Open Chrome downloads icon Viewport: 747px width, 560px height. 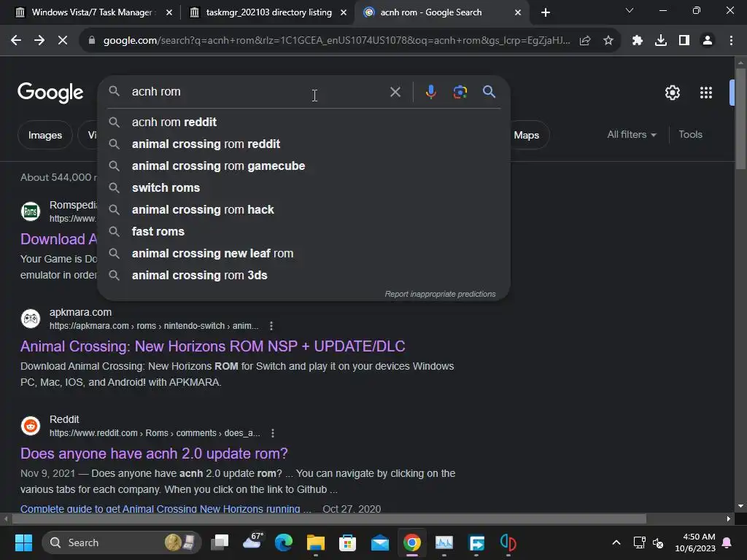661,41
